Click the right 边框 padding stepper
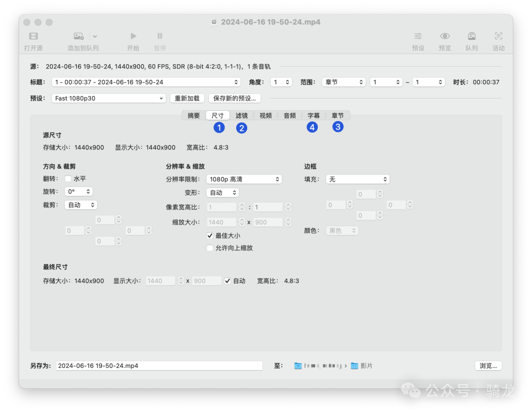The height and width of the screenshot is (412, 532). click(x=410, y=205)
